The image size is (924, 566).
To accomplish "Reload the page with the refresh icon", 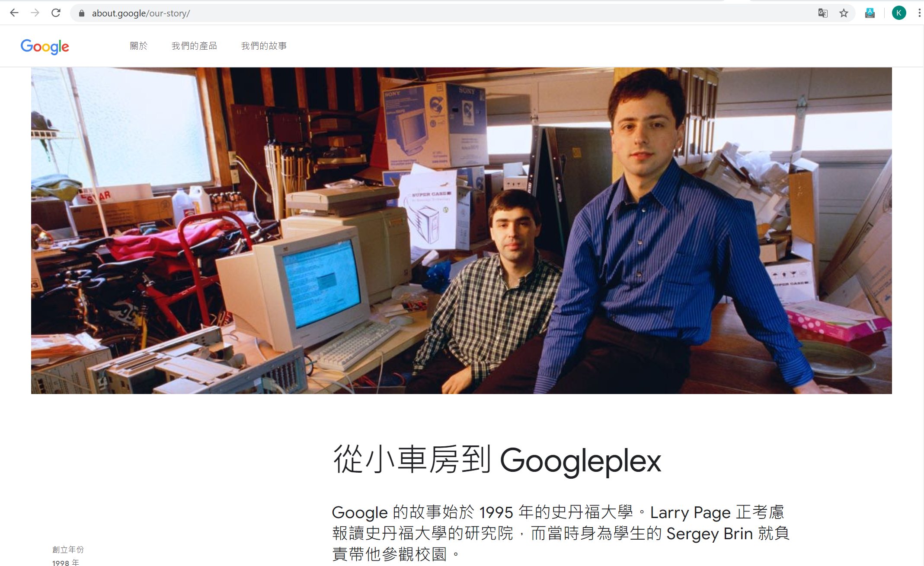I will (x=56, y=13).
